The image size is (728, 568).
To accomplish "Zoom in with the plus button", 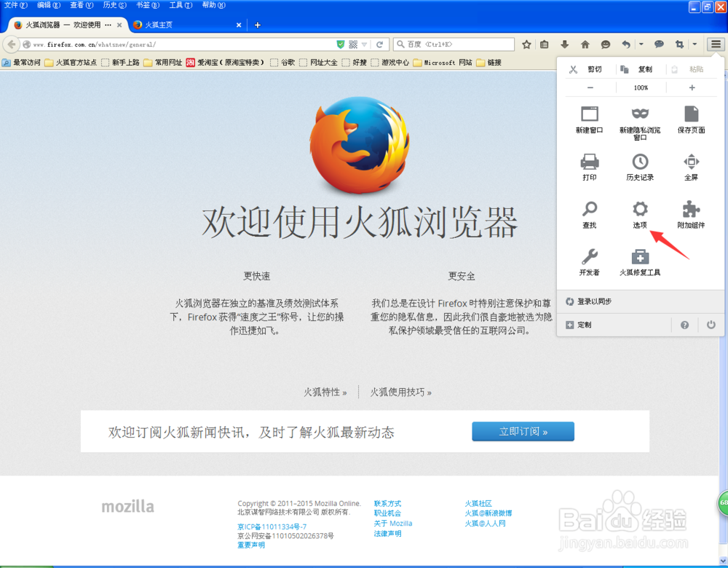I will pos(692,87).
